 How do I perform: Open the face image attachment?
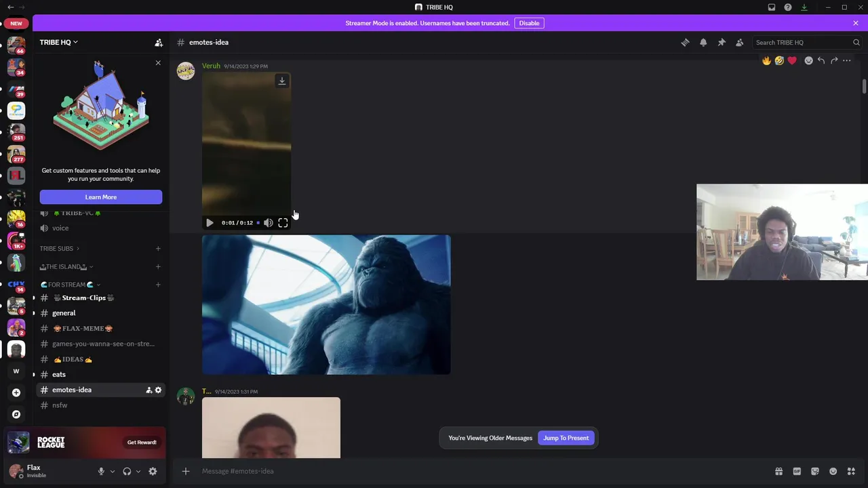[271, 428]
